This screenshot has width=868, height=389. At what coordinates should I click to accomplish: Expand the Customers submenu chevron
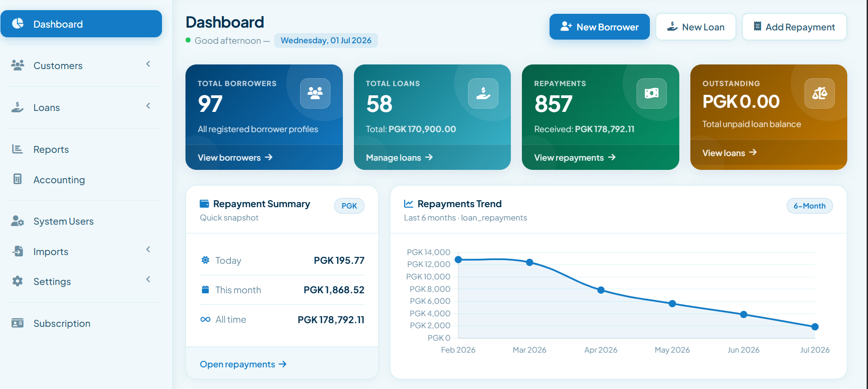[x=148, y=64]
